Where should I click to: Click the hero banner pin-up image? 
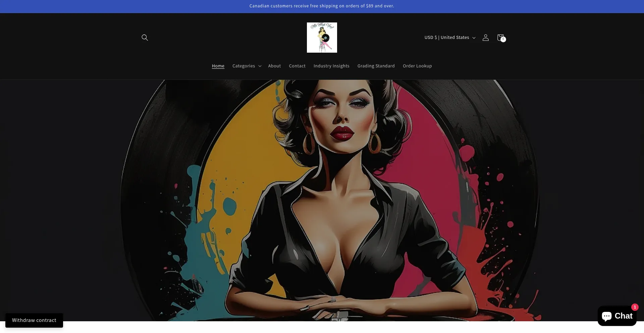tap(322, 201)
